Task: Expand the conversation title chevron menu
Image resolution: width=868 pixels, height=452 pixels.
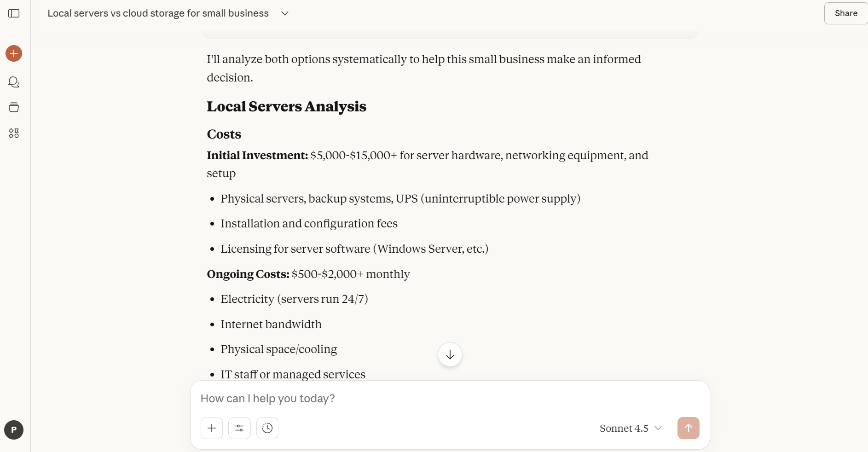Action: point(285,13)
